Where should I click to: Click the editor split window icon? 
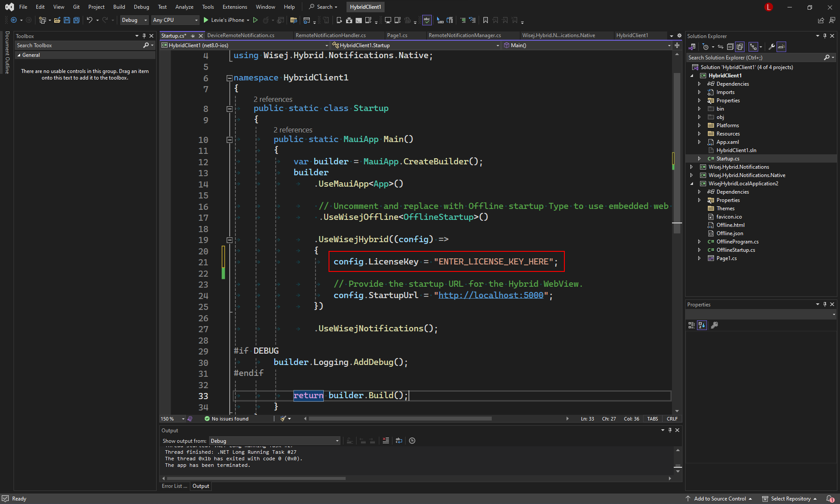click(x=677, y=45)
